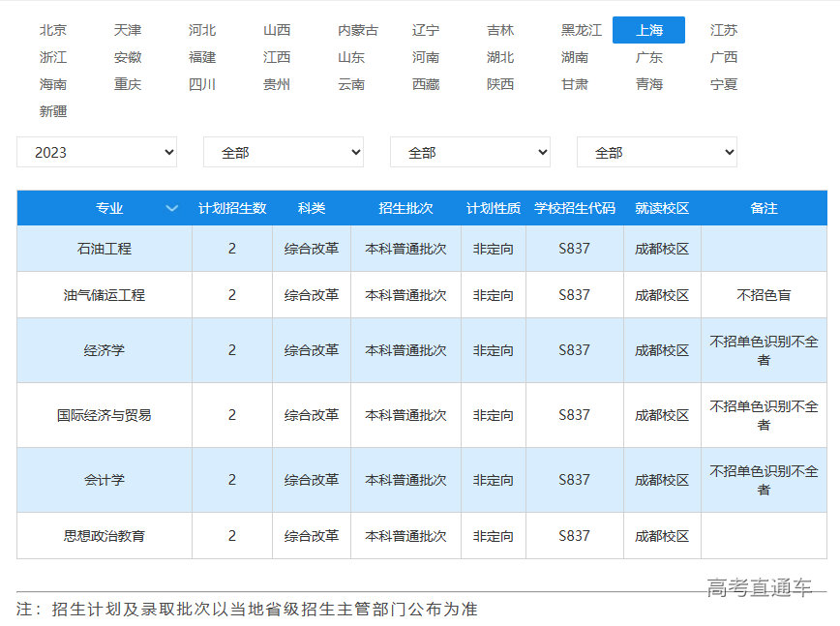
Task: Choose 浙江 from the province list
Action: 53,57
